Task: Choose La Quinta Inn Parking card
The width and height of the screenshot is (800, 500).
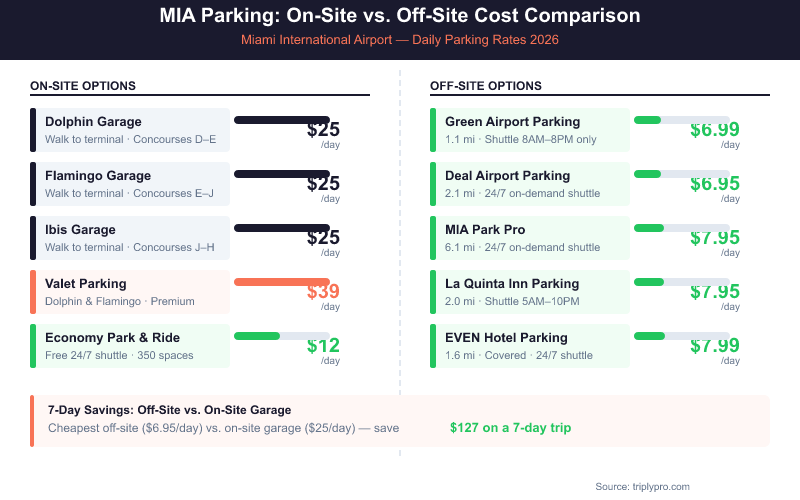Action: (x=530, y=292)
